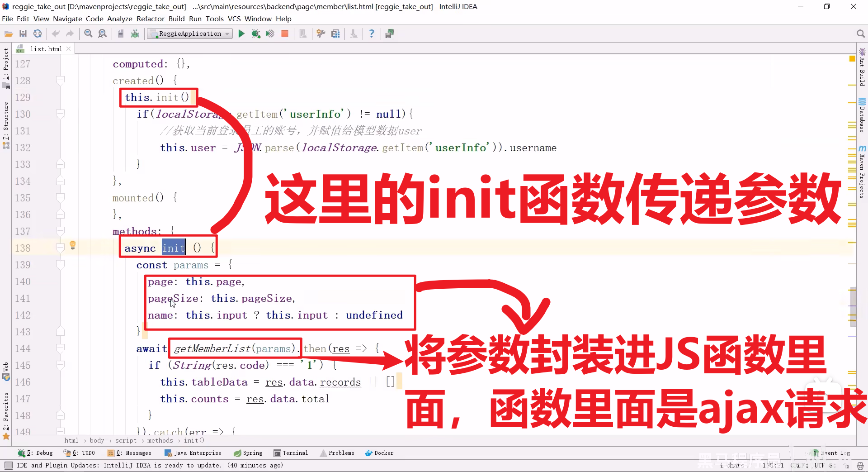Screen dimensions: 868x472
Task: Open the Refactor menu
Action: 150,19
